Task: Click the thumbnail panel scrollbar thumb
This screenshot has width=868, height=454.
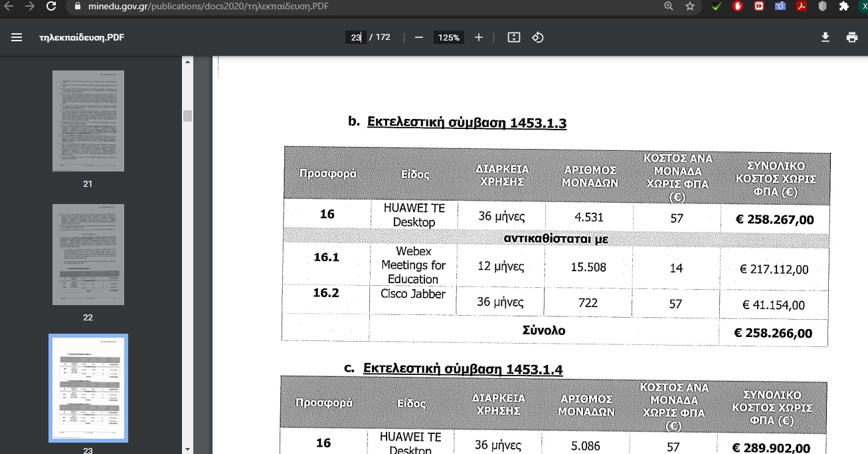Action: 188,116
